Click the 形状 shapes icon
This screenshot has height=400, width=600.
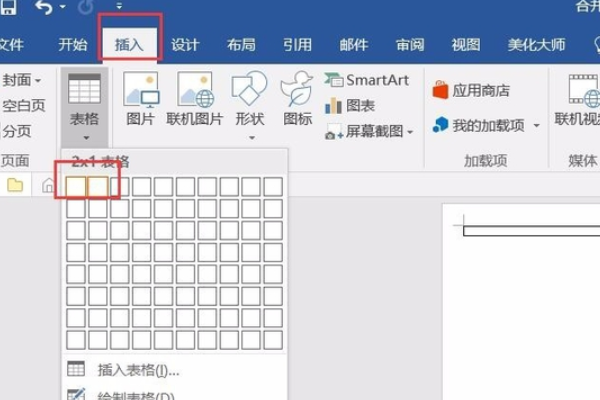[249, 89]
